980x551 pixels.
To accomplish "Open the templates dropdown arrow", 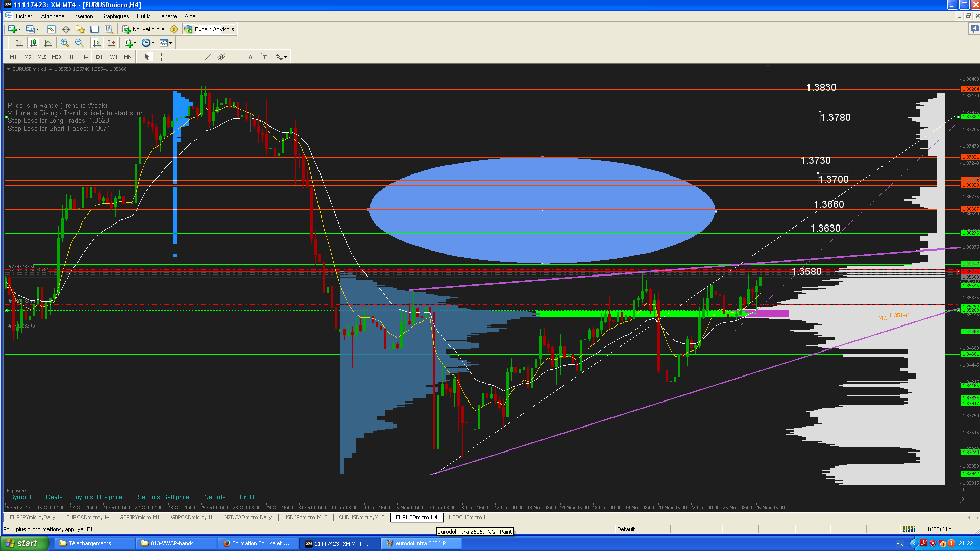I will [x=170, y=43].
